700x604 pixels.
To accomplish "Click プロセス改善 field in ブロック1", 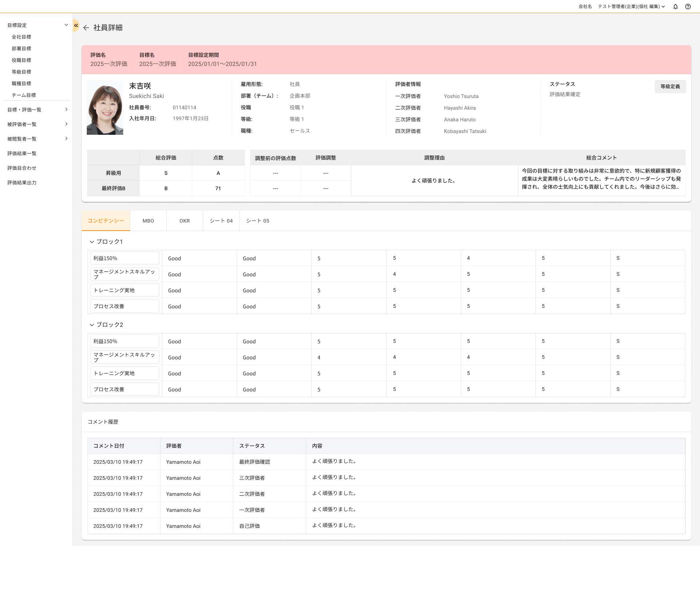I will [x=125, y=306].
